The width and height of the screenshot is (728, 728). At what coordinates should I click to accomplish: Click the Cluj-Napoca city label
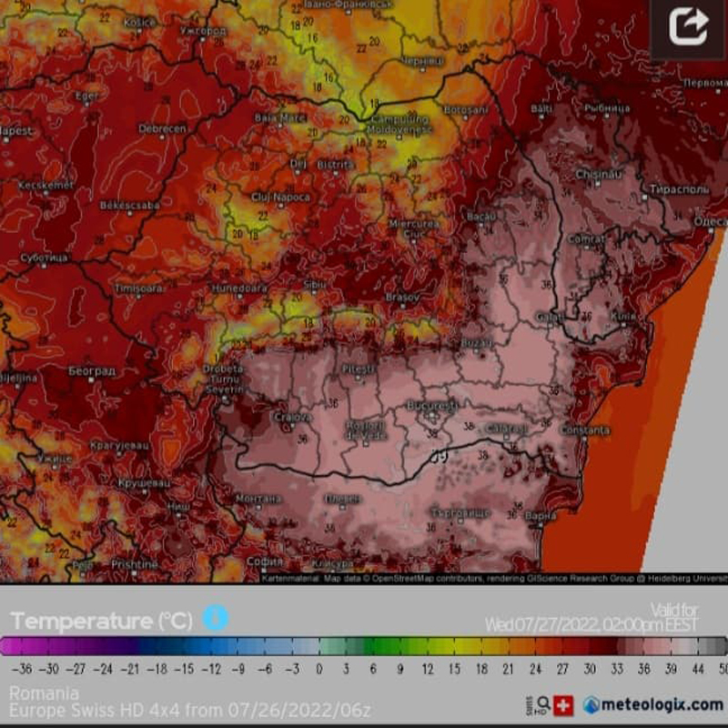pyautogui.click(x=281, y=197)
